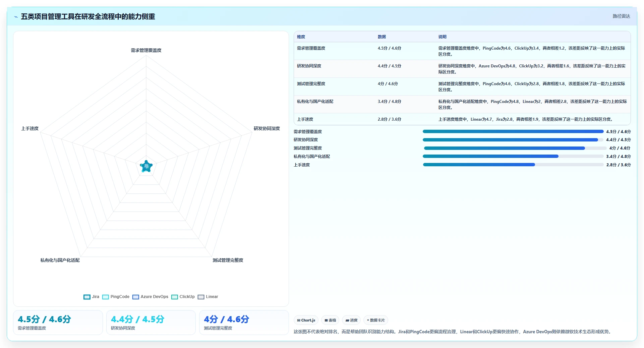The width and height of the screenshot is (644, 348).
Task: Click the 需求管理覆盖度 progress bar
Action: point(513,131)
